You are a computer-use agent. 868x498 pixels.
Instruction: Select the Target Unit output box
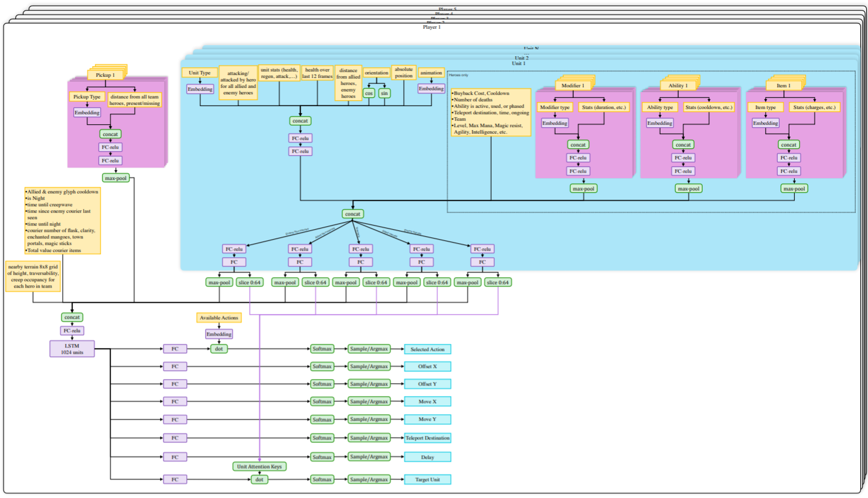(x=427, y=479)
